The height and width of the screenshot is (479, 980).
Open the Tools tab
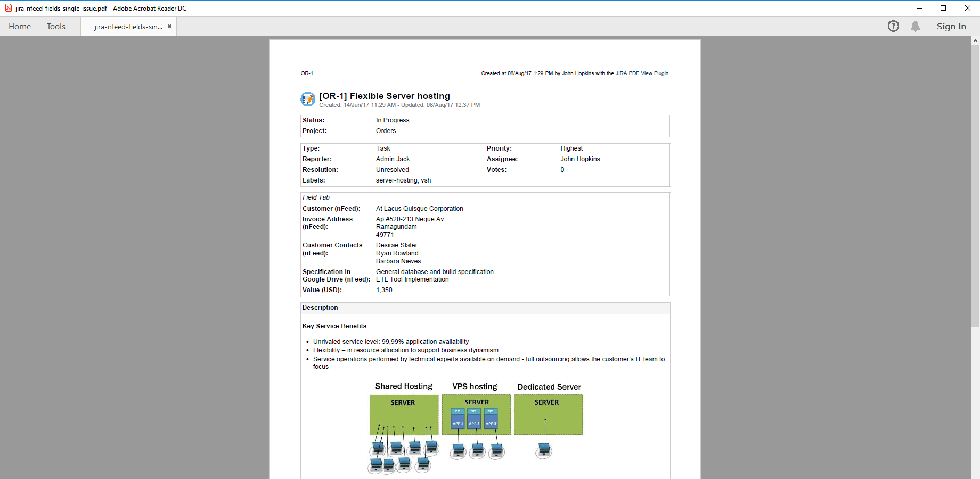(56, 27)
